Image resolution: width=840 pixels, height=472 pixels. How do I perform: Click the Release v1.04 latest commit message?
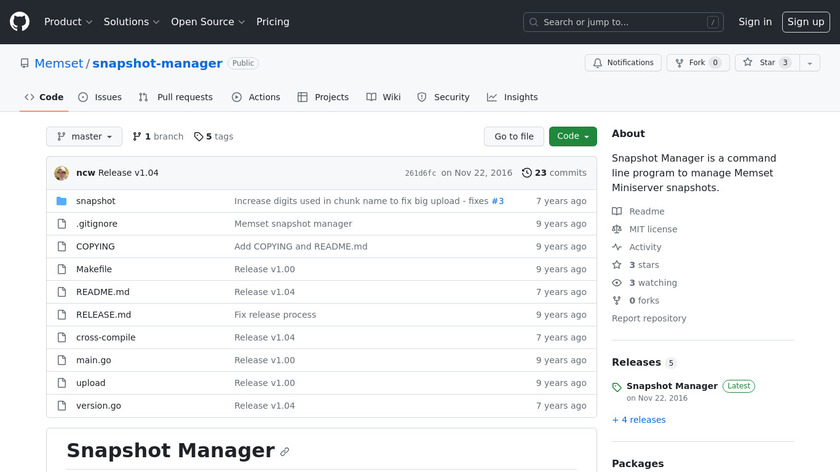point(128,173)
